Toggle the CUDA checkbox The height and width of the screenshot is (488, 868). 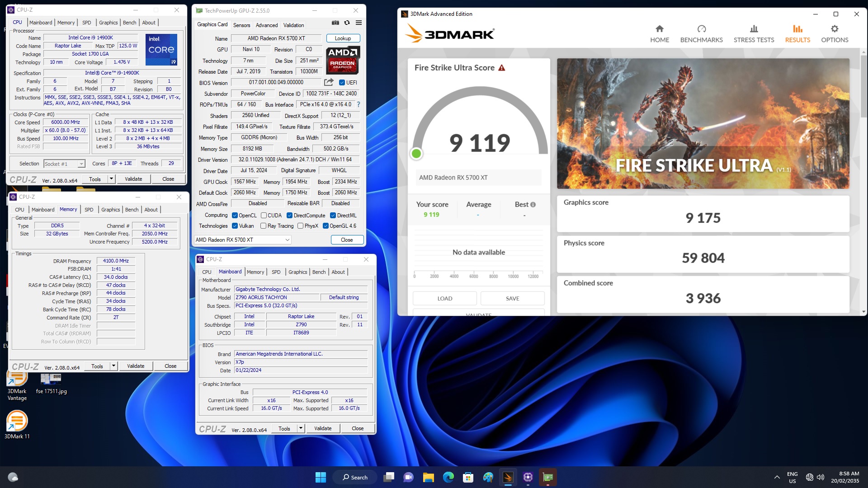coord(264,216)
